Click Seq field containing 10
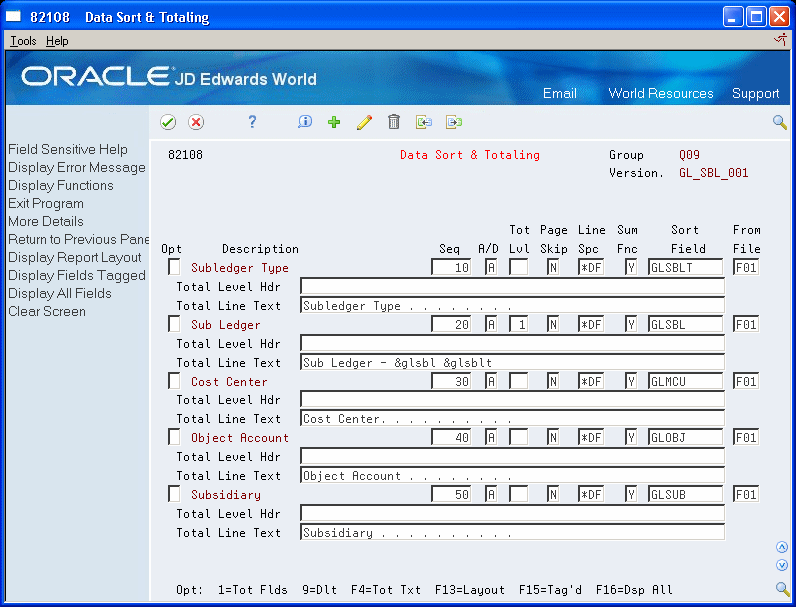Screen dimensions: 796x607 (451, 267)
